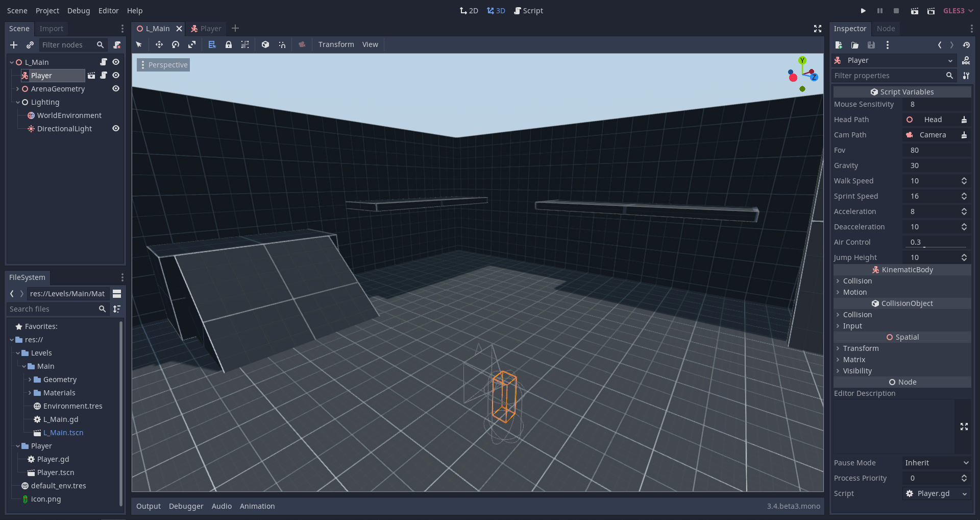Open the viewport View menu
Screen dimensions: 980x520
click(x=370, y=44)
